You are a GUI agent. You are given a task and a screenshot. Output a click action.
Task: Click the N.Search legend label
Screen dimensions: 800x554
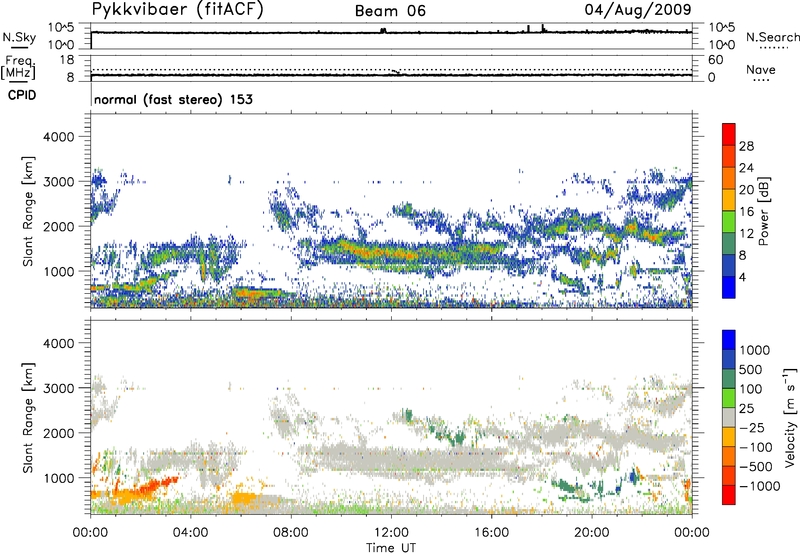[x=772, y=37]
